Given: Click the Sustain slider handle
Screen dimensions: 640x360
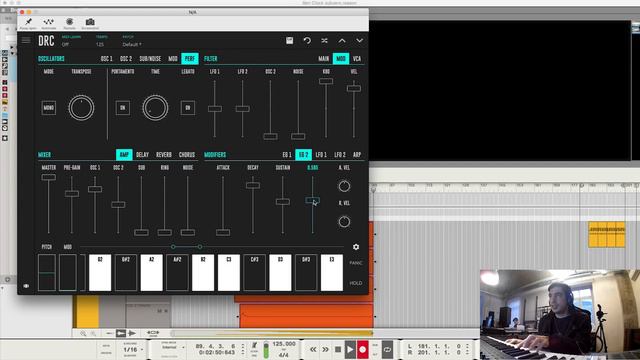Looking at the screenshot, I should [x=282, y=202].
